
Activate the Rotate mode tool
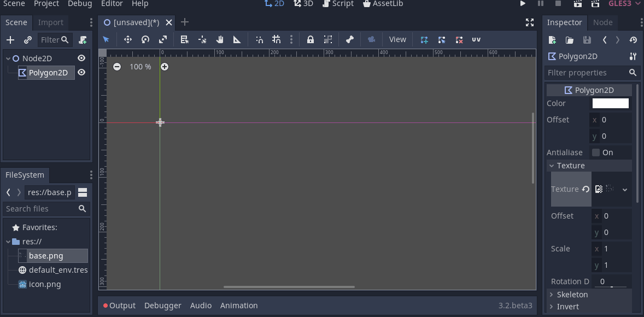click(x=145, y=39)
